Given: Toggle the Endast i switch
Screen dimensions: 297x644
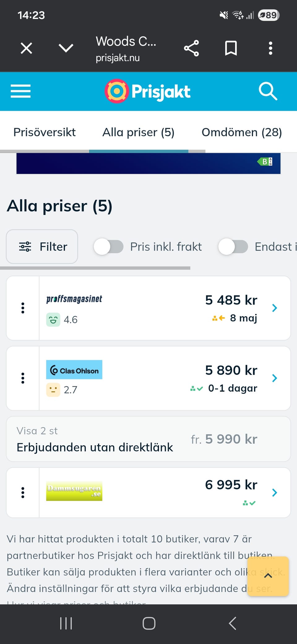Looking at the screenshot, I should (233, 247).
